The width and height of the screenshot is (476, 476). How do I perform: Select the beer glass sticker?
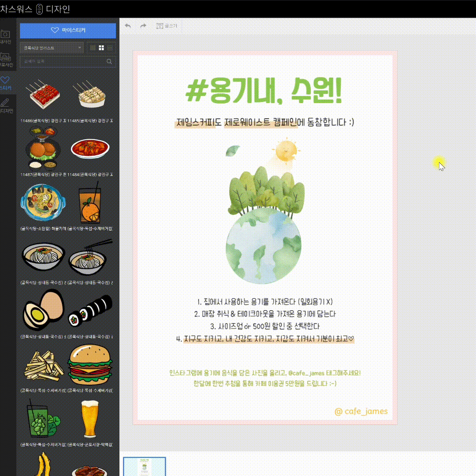coord(90,419)
